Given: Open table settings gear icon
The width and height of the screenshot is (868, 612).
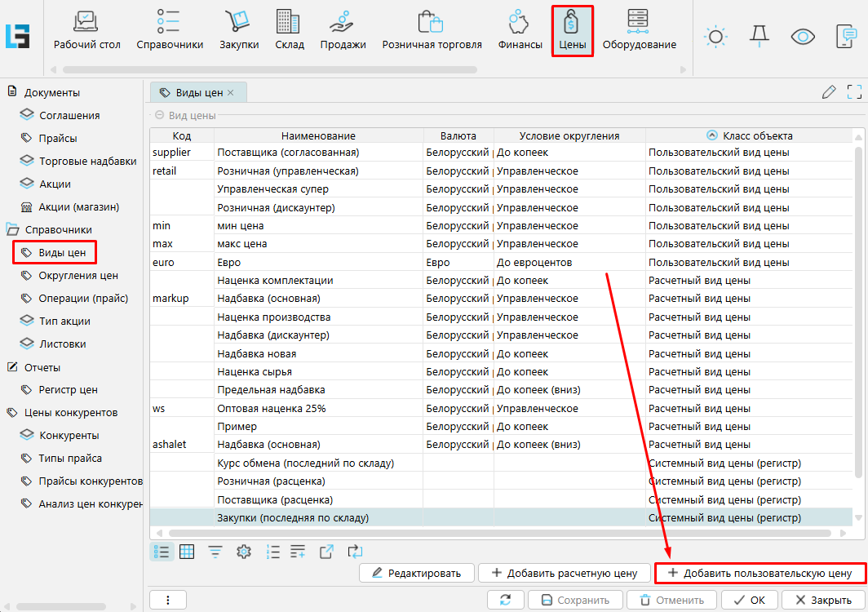Looking at the screenshot, I should click(x=243, y=552).
